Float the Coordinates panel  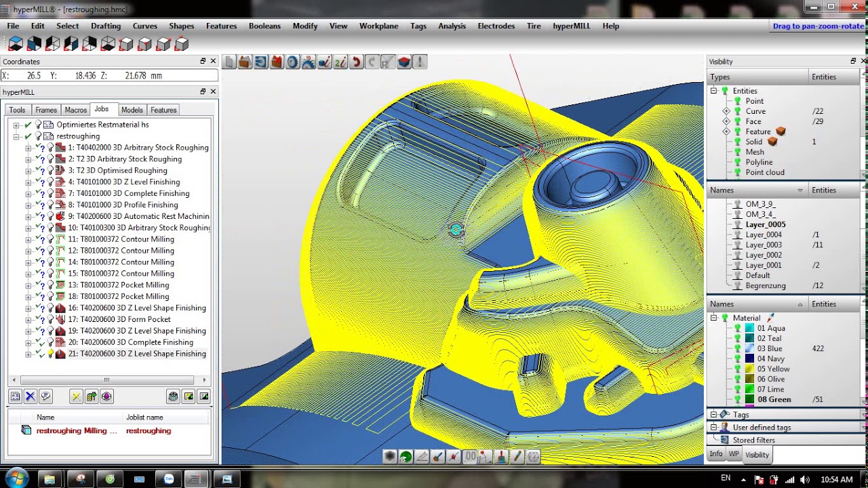(x=203, y=61)
